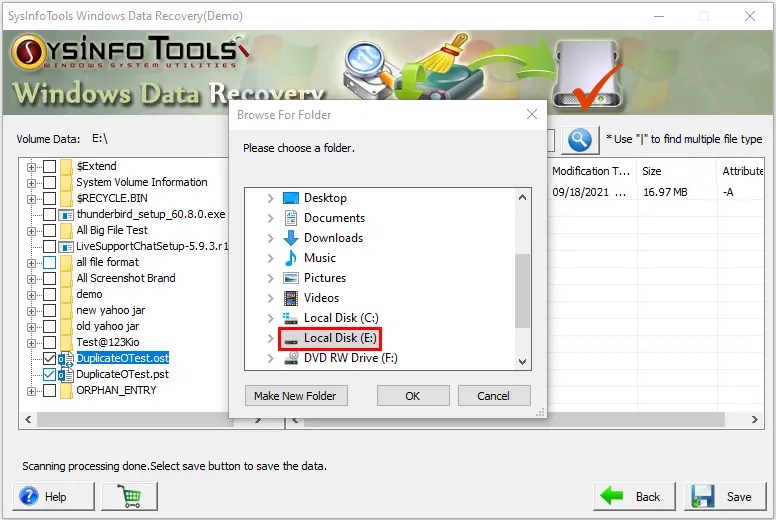Image resolution: width=776 pixels, height=520 pixels.
Task: Click the System Volume Information folder icon
Action: click(x=66, y=182)
